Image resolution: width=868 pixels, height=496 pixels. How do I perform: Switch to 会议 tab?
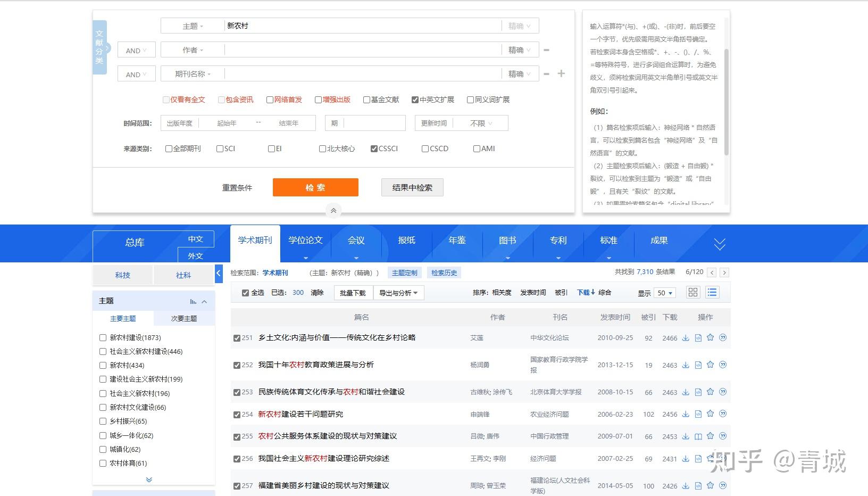click(356, 240)
